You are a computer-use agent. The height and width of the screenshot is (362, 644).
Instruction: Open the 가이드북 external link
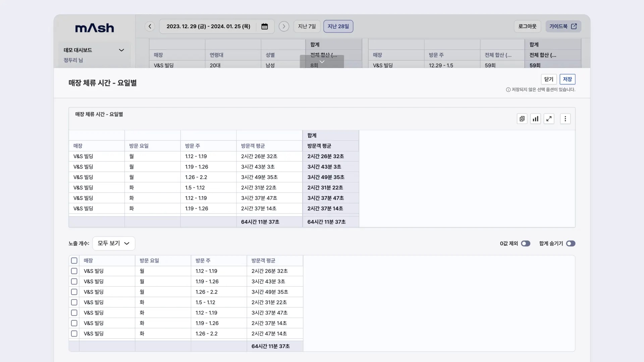tap(563, 26)
